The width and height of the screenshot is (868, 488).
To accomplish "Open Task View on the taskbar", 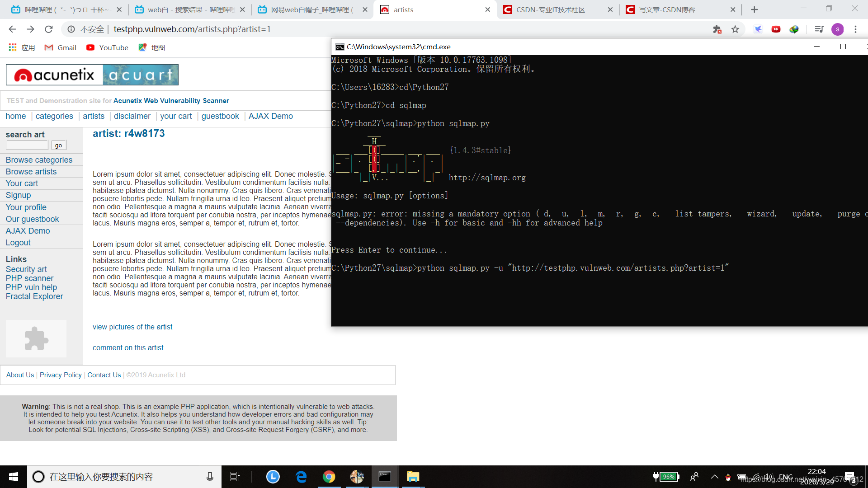I will [235, 477].
